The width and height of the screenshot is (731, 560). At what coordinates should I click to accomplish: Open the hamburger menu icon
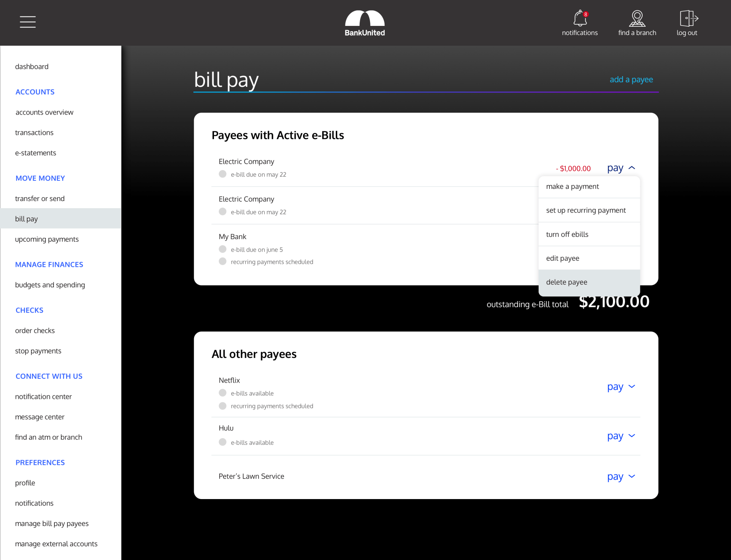[x=28, y=22]
